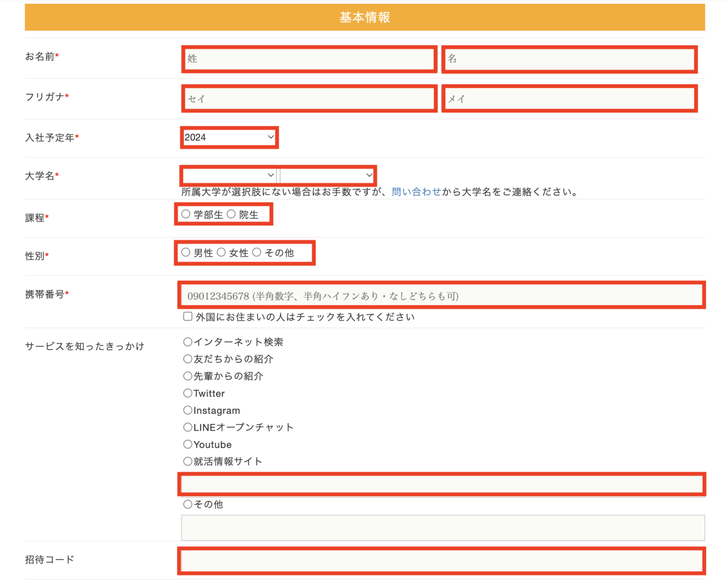
Task: Select the 院生 (graduate student) radio button
Action: coord(231,214)
